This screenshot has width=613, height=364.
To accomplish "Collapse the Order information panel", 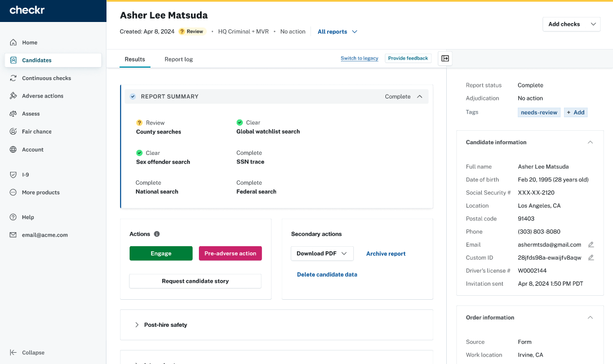I will click(590, 317).
